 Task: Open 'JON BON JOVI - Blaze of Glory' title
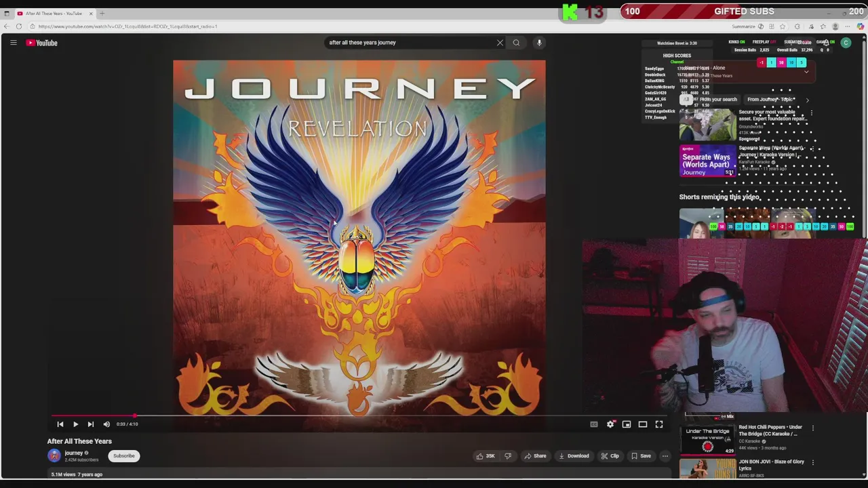pyautogui.click(x=771, y=465)
